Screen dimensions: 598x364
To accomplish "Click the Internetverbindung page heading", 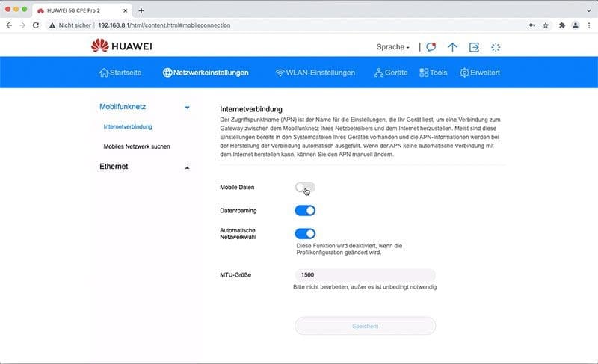I will coord(251,109).
